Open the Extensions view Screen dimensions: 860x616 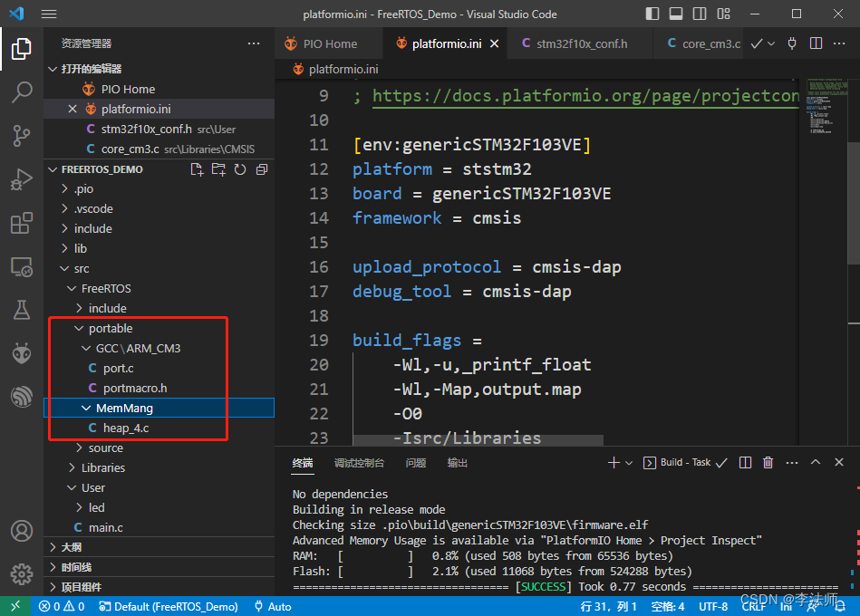click(20, 220)
